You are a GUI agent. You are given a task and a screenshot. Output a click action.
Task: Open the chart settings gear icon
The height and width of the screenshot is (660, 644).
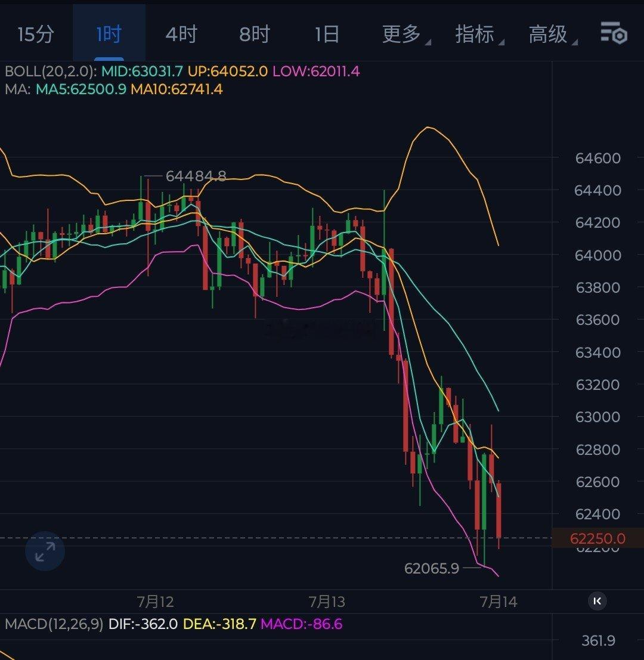(x=614, y=33)
